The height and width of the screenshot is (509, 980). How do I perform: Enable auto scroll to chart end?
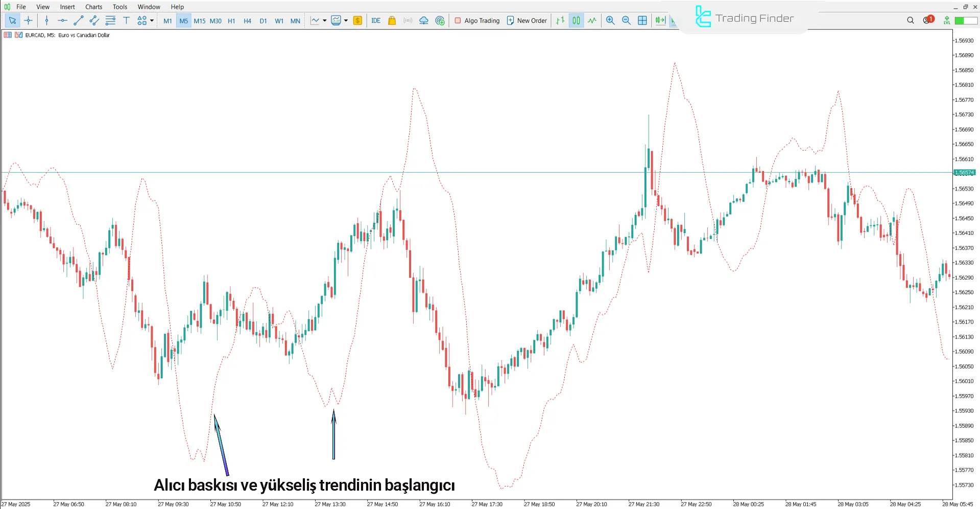(x=659, y=20)
